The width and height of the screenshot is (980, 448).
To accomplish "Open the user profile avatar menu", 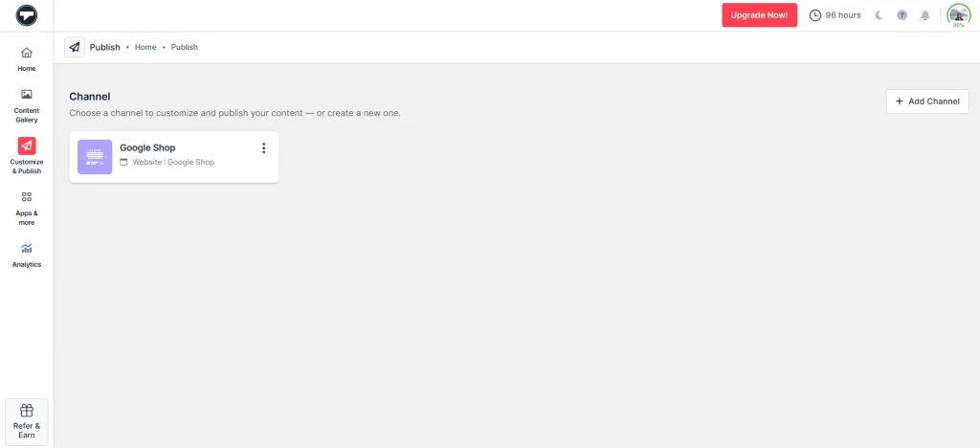I will (957, 14).
